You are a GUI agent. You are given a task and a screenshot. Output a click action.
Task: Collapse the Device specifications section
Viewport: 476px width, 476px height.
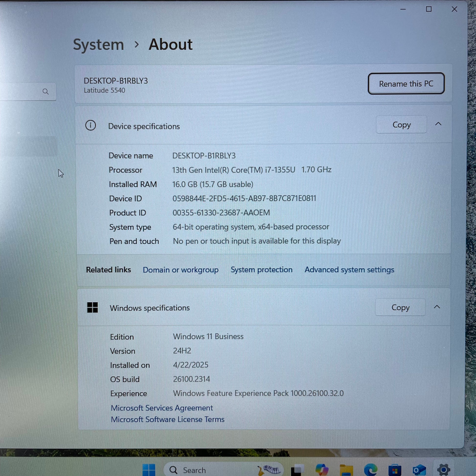438,124
